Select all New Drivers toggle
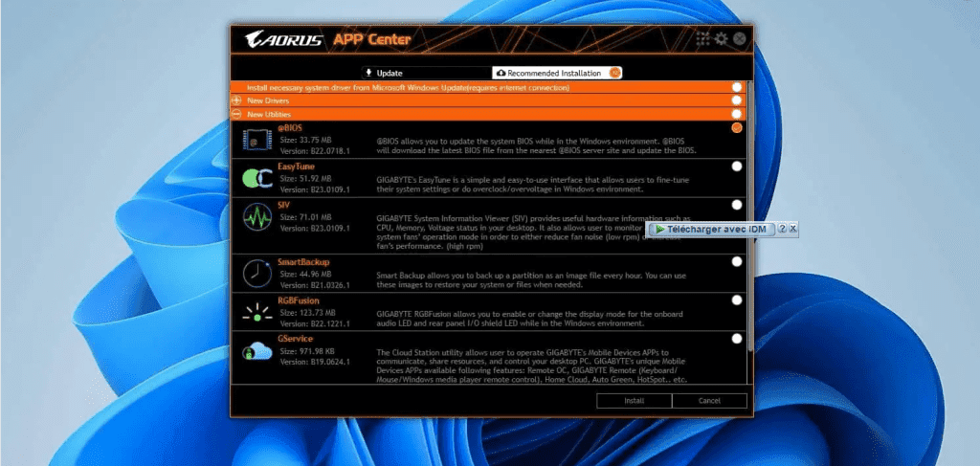The image size is (980, 466). 736,100
